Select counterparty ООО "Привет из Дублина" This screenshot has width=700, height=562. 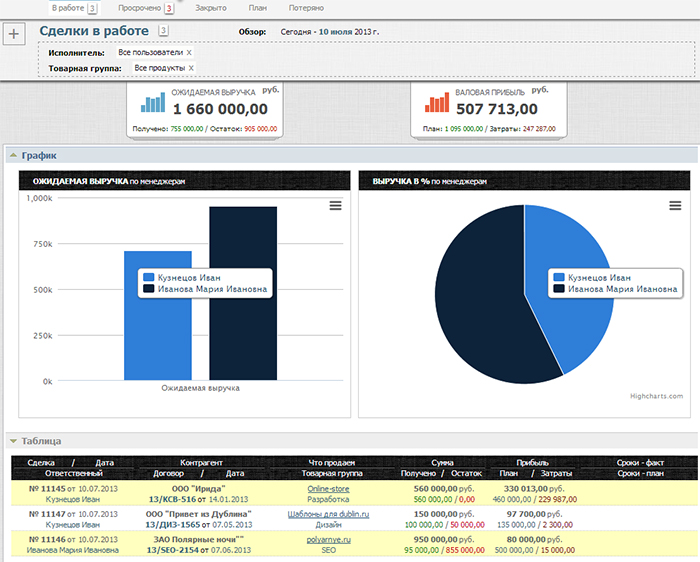tap(198, 514)
